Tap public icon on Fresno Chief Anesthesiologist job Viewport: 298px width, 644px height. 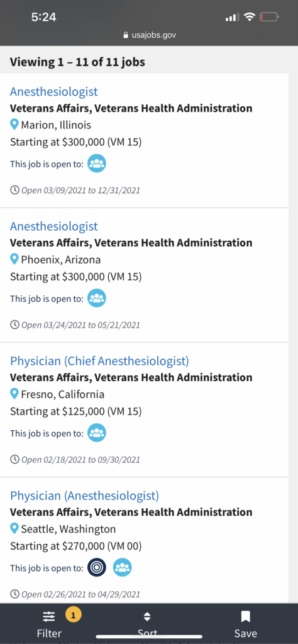pyautogui.click(x=97, y=433)
